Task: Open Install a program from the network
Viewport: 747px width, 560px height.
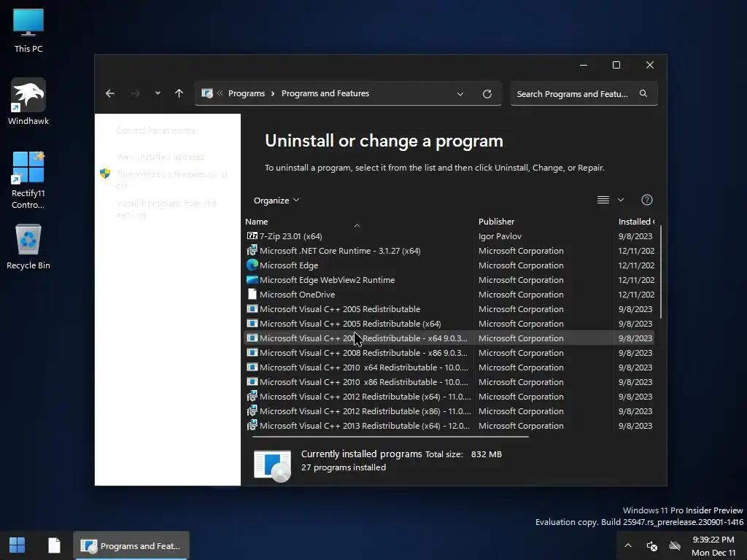Action: tap(166, 209)
